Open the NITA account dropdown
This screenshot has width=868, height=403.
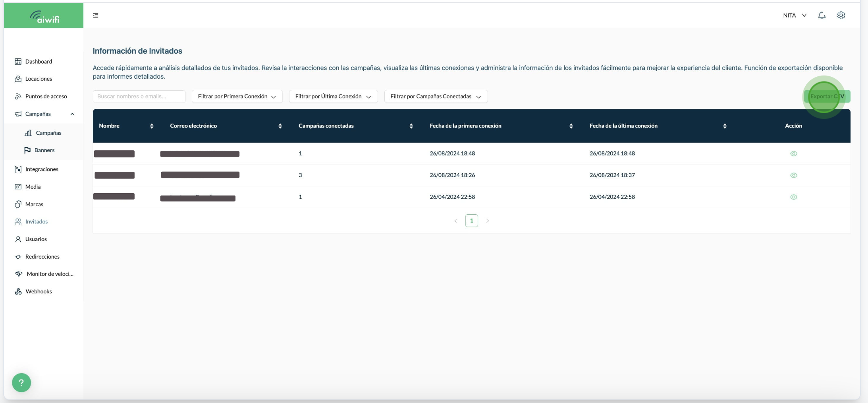click(x=795, y=15)
